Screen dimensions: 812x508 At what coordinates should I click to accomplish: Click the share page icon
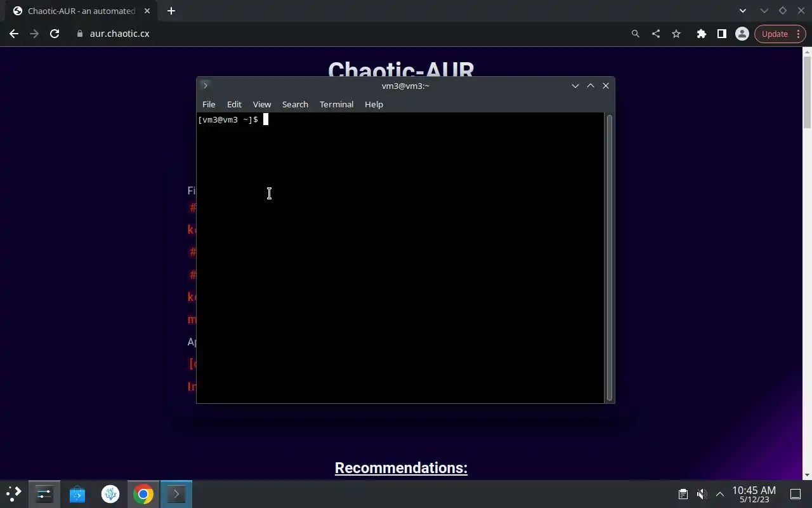point(655,34)
